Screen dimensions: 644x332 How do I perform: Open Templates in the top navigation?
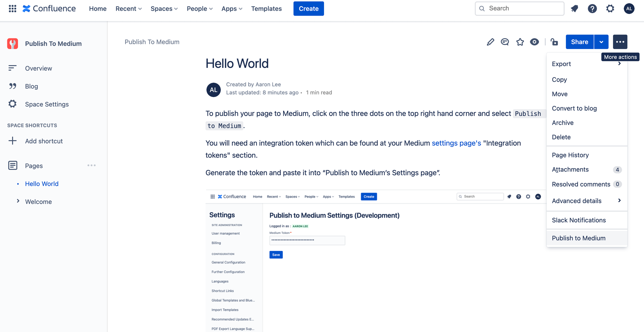[x=267, y=8]
